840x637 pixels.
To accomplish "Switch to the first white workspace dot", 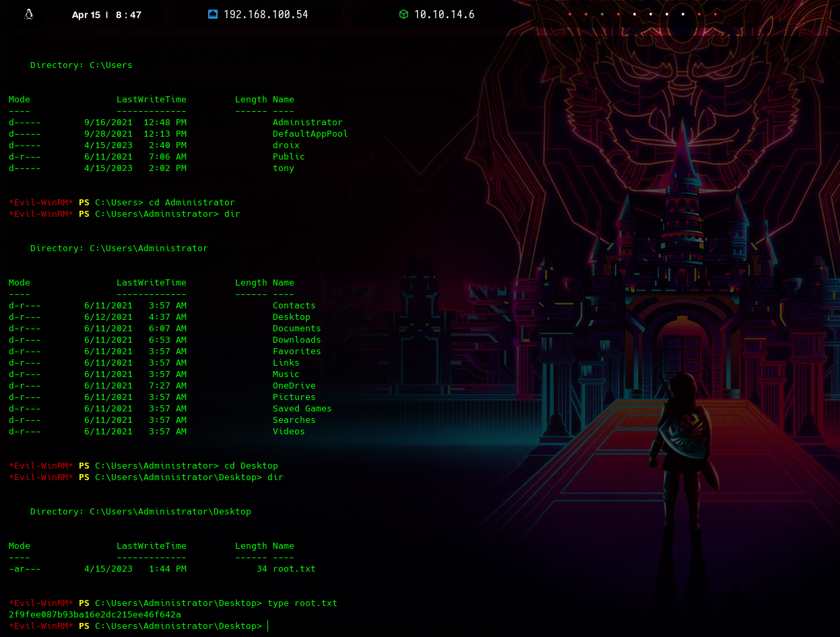I will tap(635, 14).
